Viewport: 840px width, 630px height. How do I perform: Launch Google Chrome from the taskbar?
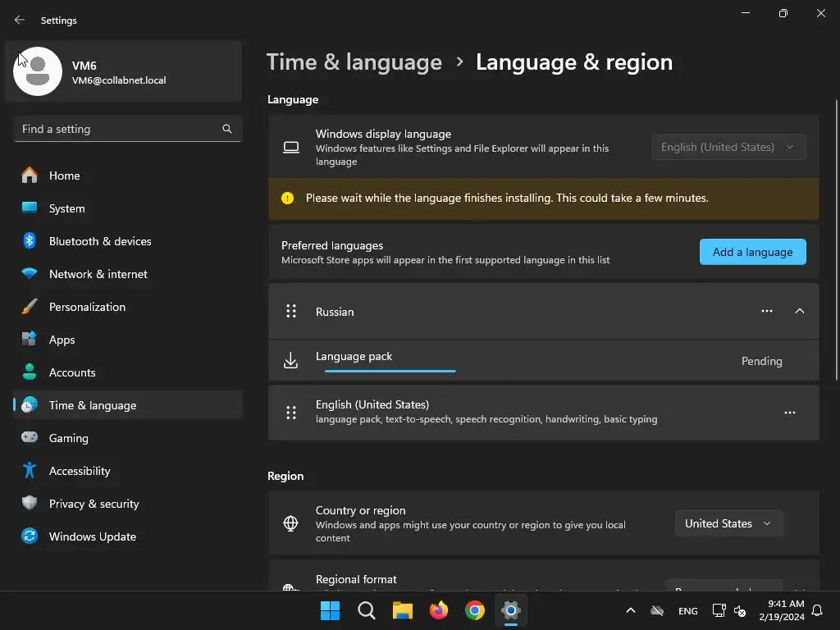(475, 610)
